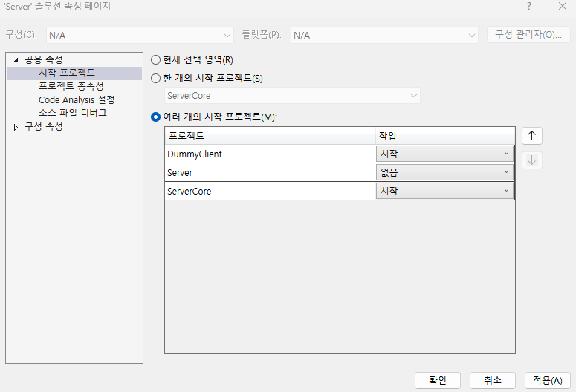The height and width of the screenshot is (392, 576).
Task: Select the Server project cell
Action: (x=270, y=172)
